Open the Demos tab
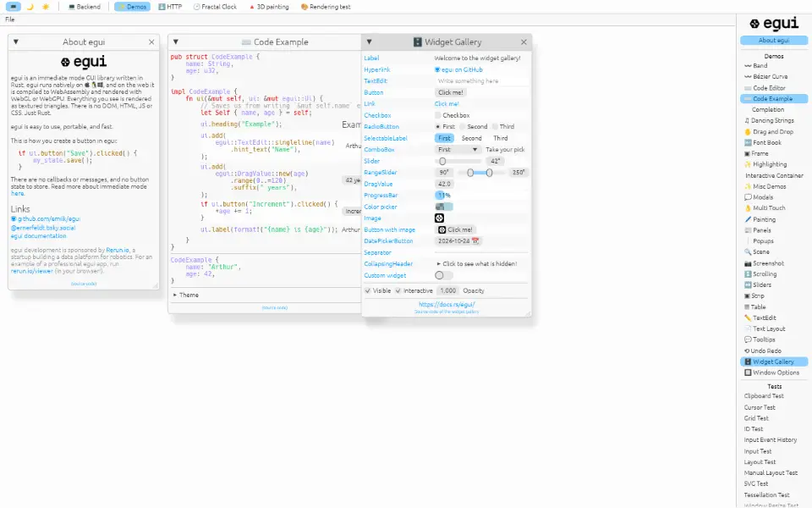Screen dimensions: 812x508 coord(132,7)
